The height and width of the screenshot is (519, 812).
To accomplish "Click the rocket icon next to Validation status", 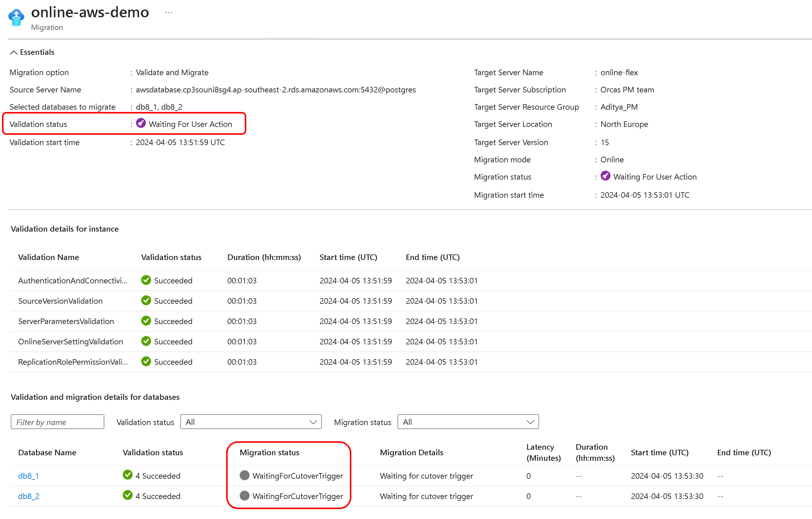I will point(141,123).
